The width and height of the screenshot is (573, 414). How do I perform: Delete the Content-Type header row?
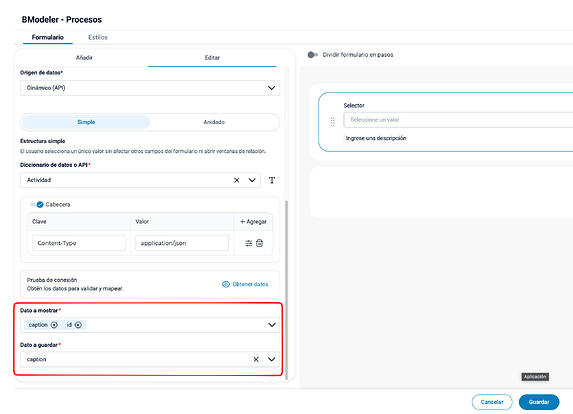tap(259, 243)
